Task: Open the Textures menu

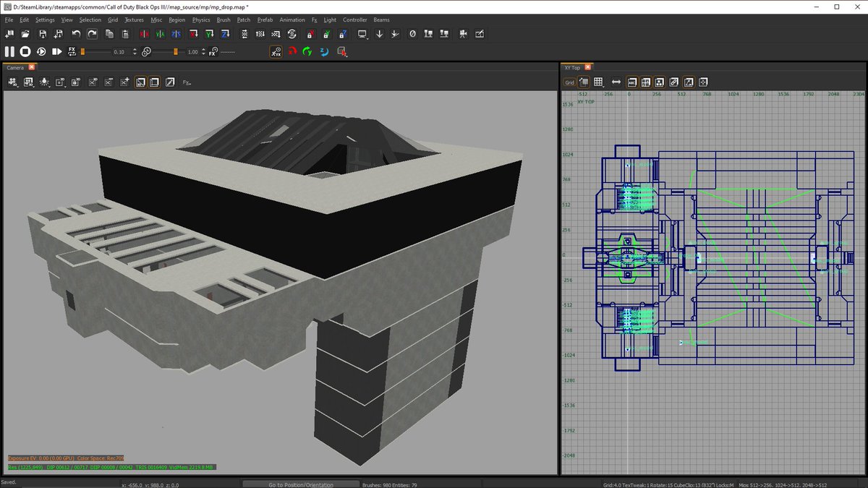Action: [134, 20]
